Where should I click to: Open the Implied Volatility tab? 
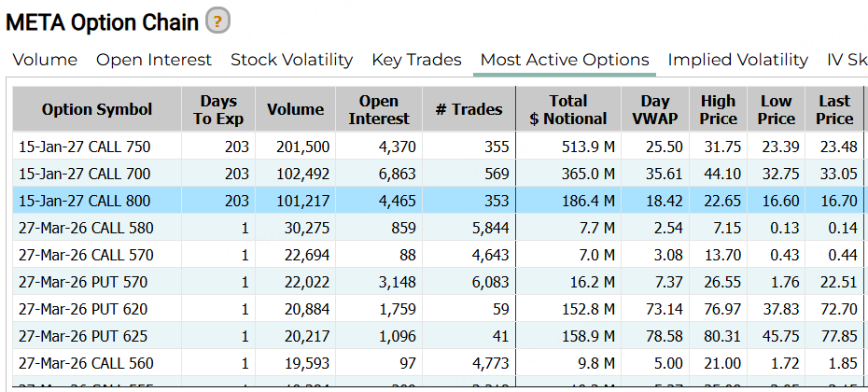pos(737,60)
